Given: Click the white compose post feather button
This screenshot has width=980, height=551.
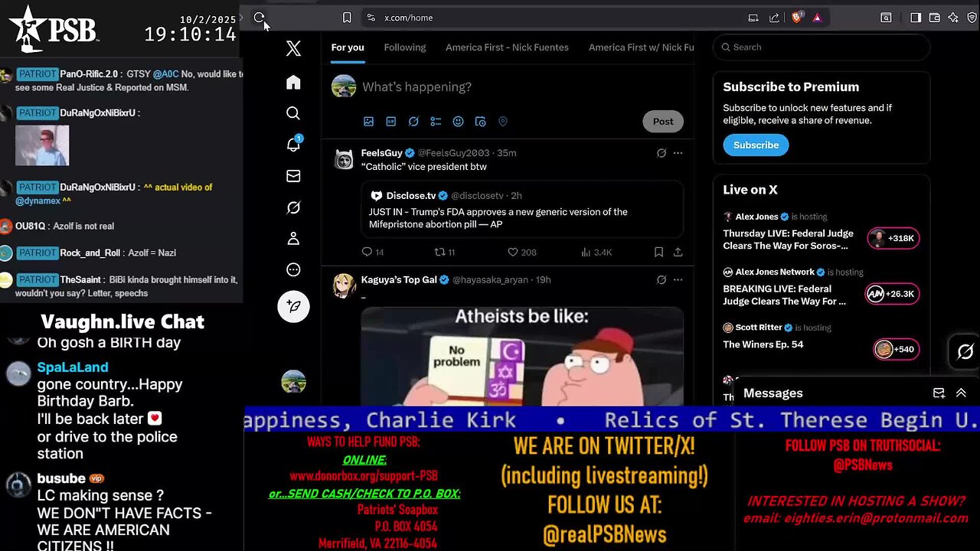Looking at the screenshot, I should (x=293, y=306).
